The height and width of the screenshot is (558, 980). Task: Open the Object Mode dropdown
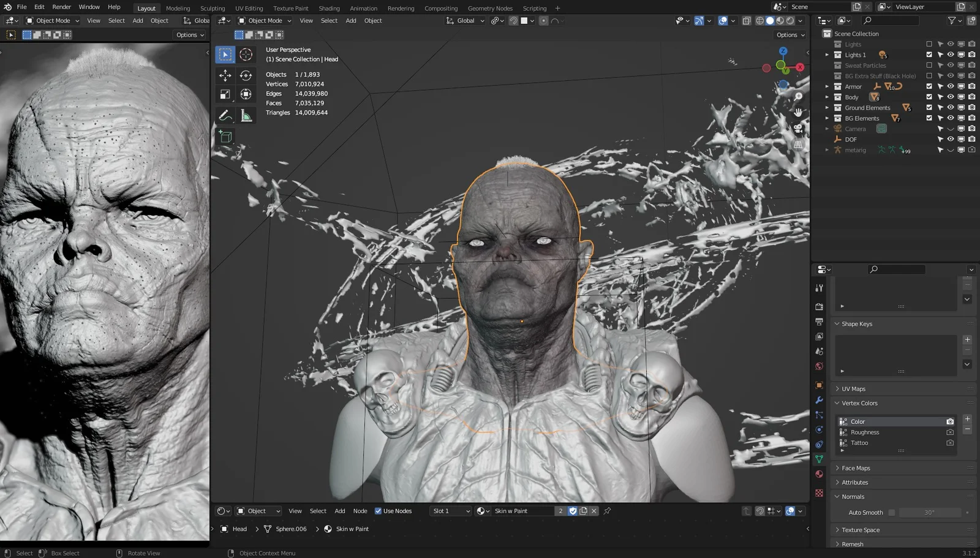point(265,20)
